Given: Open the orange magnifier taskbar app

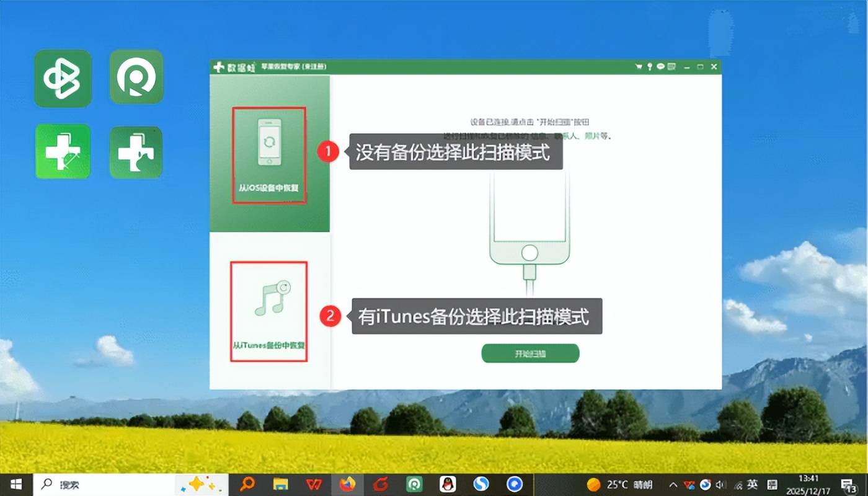Looking at the screenshot, I should [248, 484].
